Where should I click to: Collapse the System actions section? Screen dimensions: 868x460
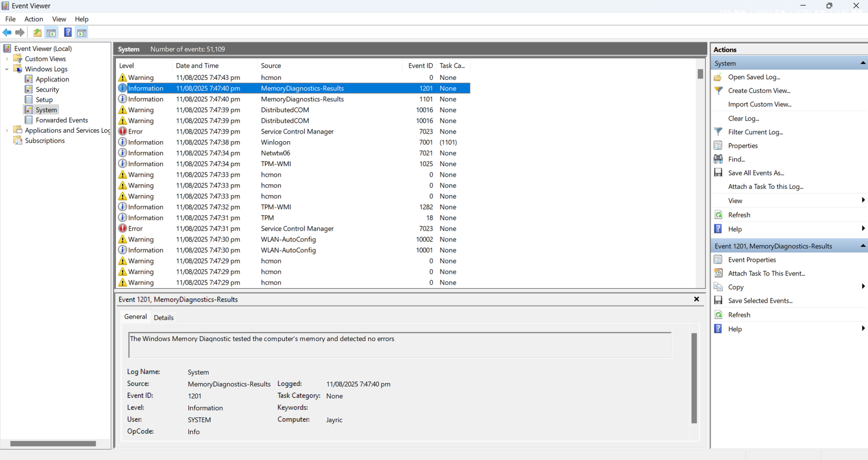pyautogui.click(x=863, y=63)
